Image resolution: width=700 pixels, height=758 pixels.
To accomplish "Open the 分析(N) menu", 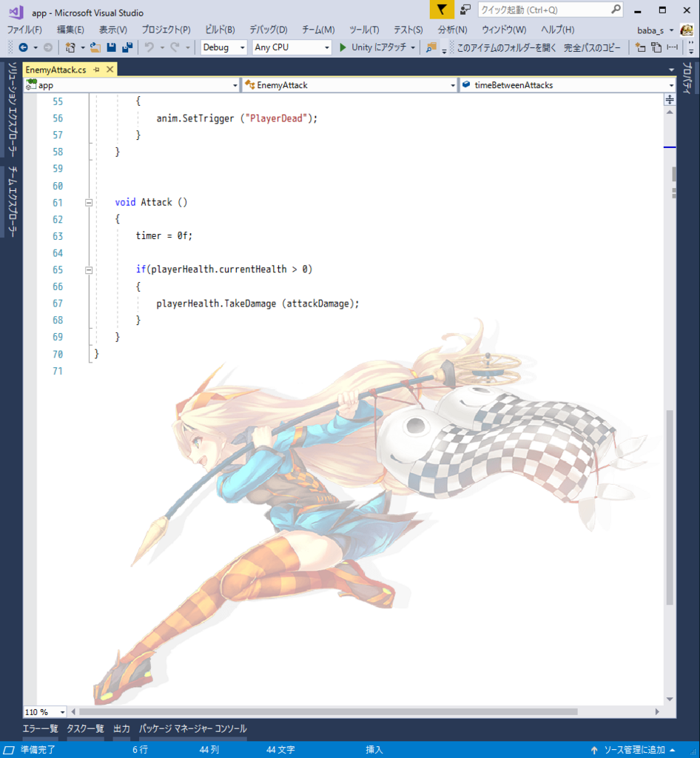I will pyautogui.click(x=452, y=30).
